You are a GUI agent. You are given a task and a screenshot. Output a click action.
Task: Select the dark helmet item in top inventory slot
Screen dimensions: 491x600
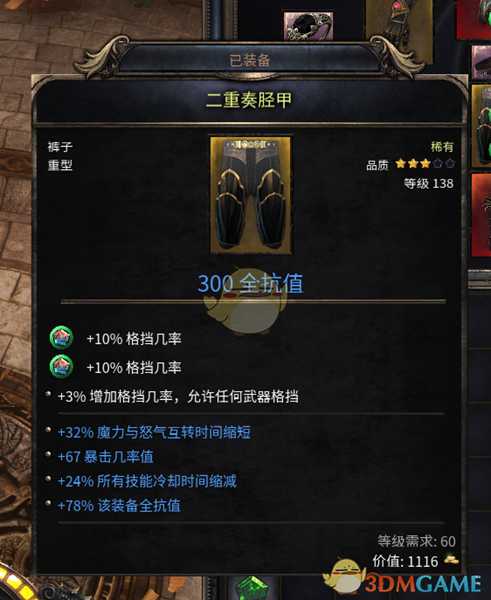tap(308, 26)
